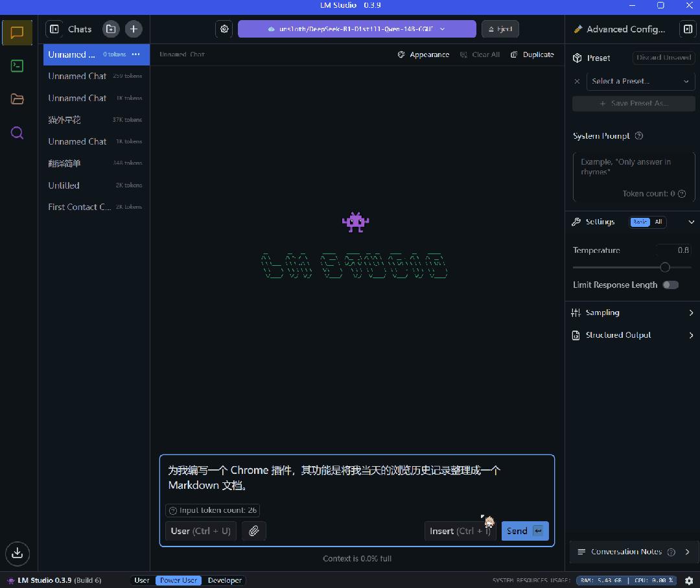Click the LM Studio logo in status bar
Viewport: 700px width, 588px height.
[11, 580]
